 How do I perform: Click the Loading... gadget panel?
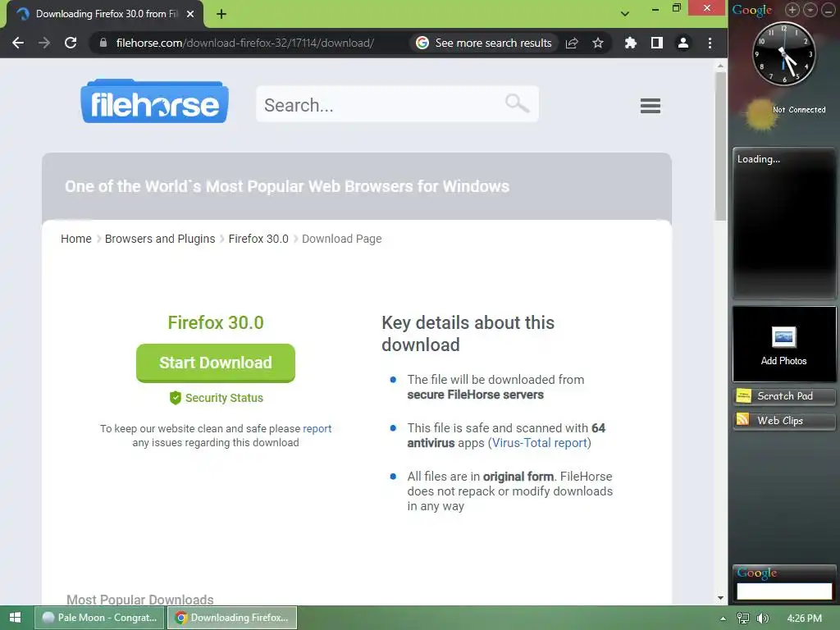783,222
